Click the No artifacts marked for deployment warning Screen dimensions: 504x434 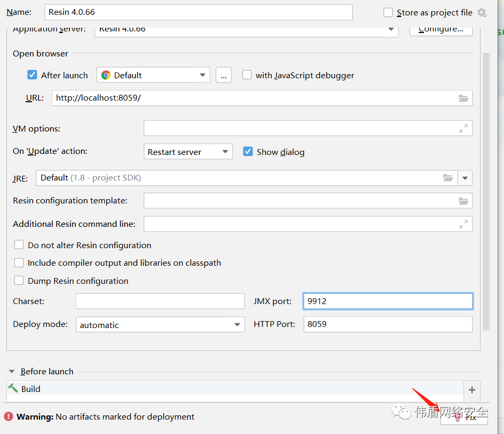pos(125,416)
